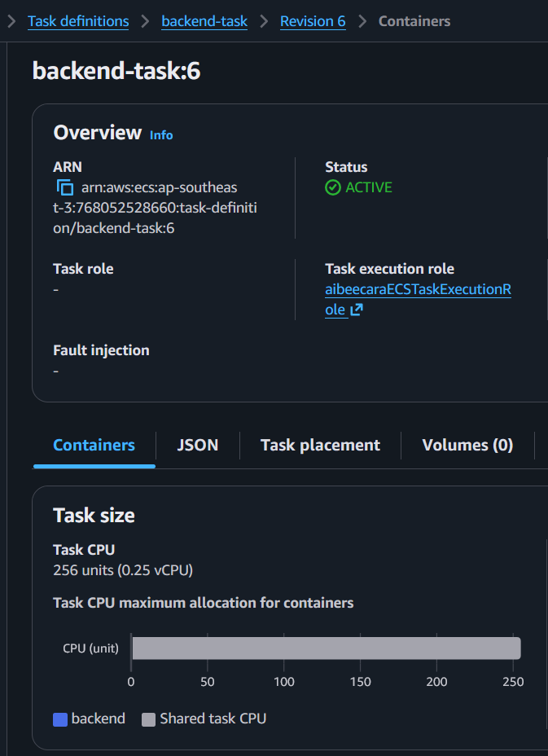Viewport: 548px width, 756px height.
Task: Switch to the Containers tab
Action: [94, 445]
